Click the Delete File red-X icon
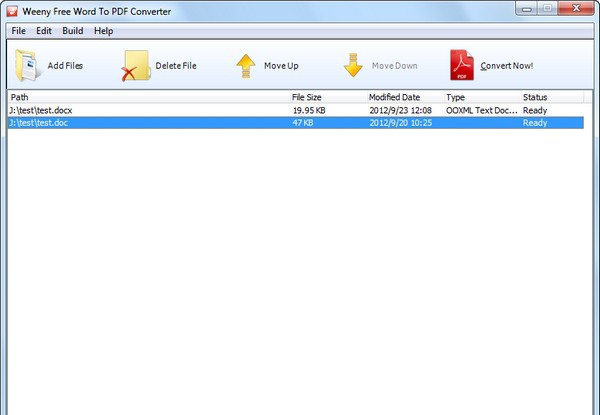Screen dimensions: 600x415 click(135, 65)
